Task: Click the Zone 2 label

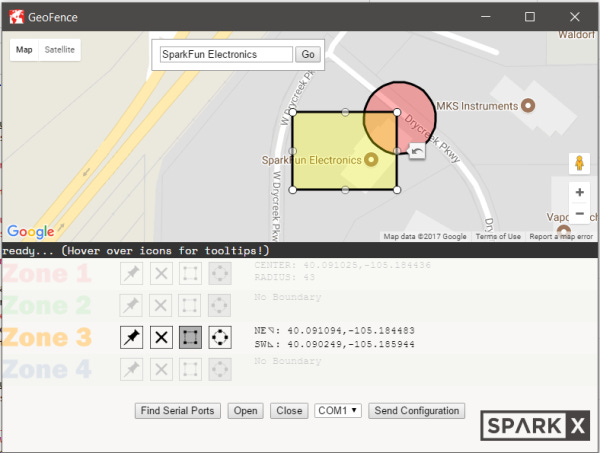Action: click(x=47, y=305)
